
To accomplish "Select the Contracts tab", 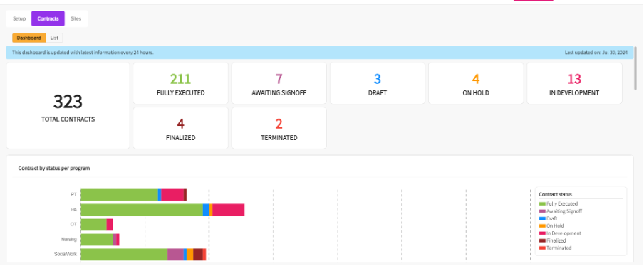I will 48,19.
